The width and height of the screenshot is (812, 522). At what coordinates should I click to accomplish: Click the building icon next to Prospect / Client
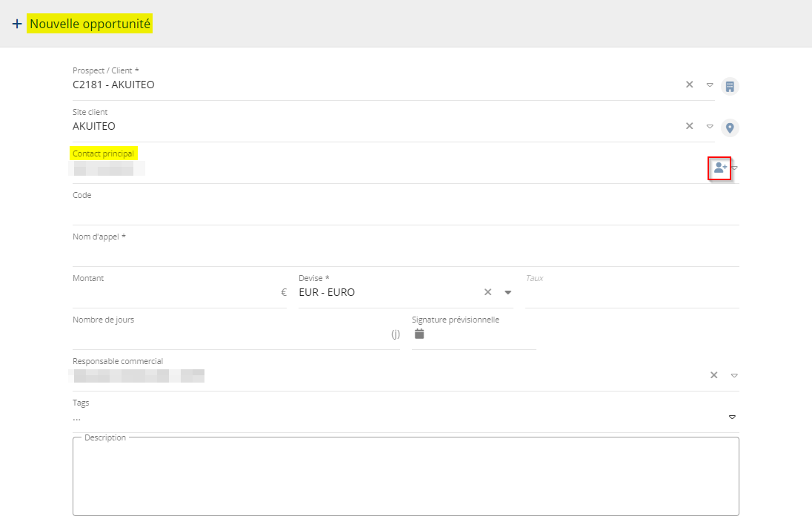730,86
